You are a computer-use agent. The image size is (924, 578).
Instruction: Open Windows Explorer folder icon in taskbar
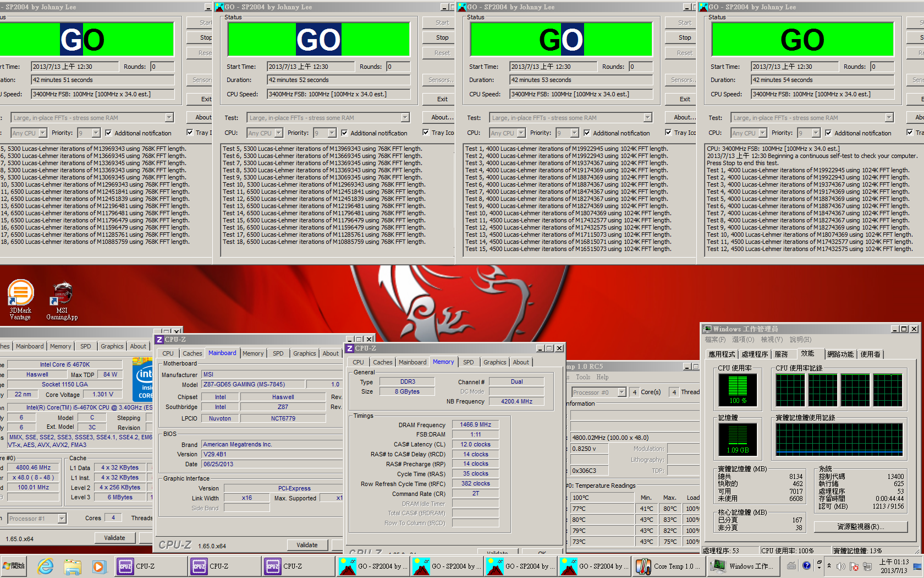click(72, 566)
